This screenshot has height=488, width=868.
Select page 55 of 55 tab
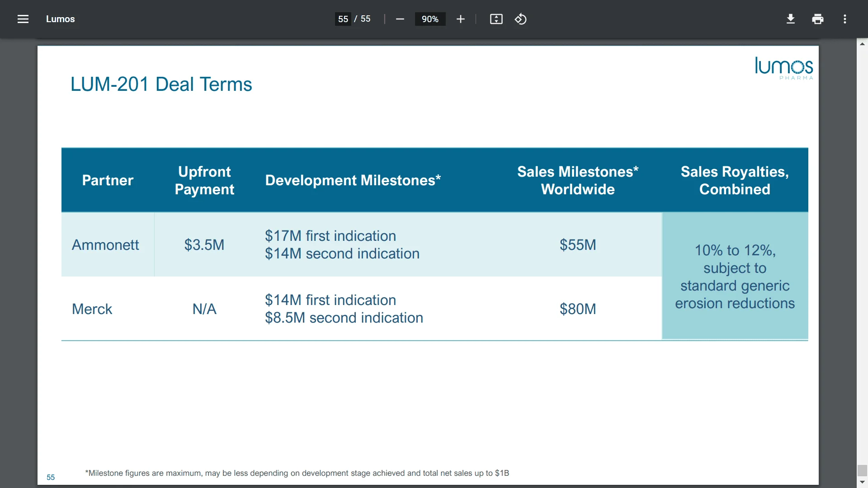coord(343,19)
